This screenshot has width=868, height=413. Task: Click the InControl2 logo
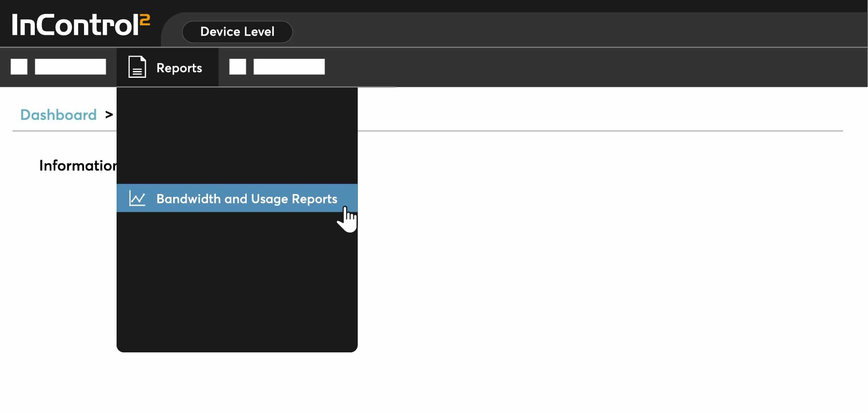coord(80,24)
